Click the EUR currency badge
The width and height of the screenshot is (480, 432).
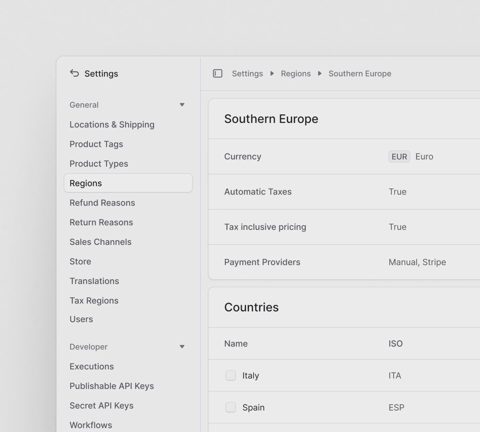tap(399, 157)
